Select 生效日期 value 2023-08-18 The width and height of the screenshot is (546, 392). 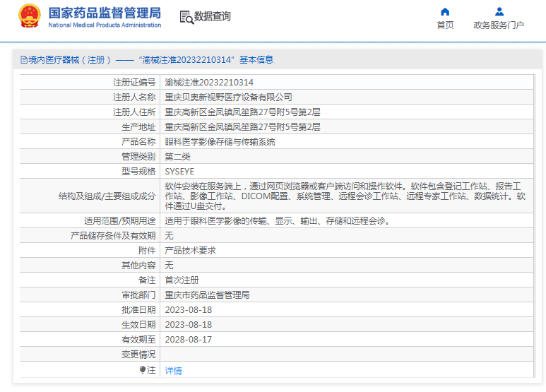tap(188, 325)
